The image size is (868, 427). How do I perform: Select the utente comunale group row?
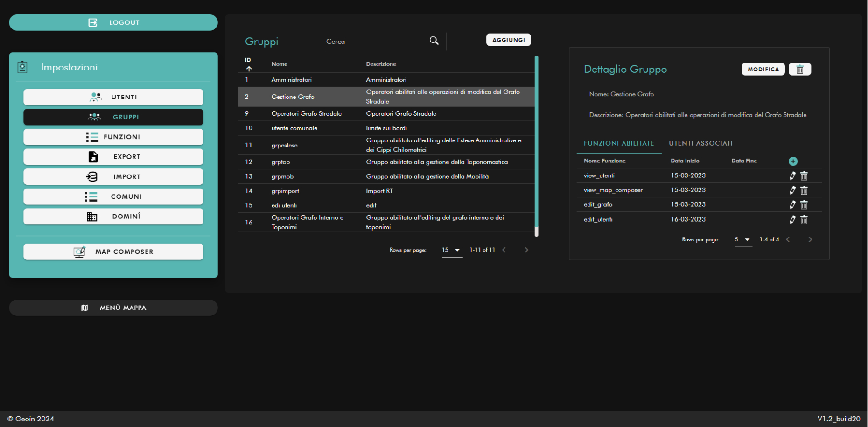pos(386,128)
